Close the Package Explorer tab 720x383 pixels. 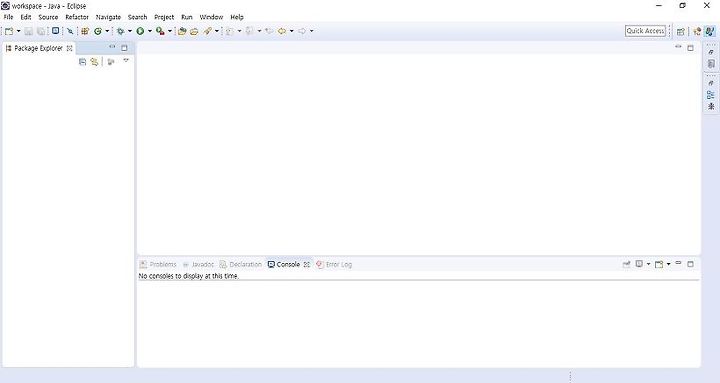pos(69,48)
